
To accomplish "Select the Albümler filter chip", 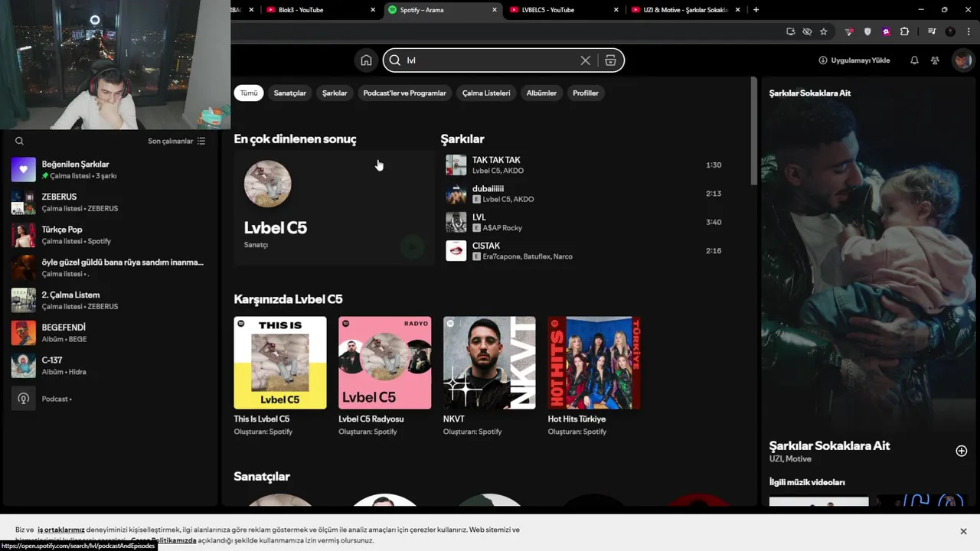I will 541,93.
